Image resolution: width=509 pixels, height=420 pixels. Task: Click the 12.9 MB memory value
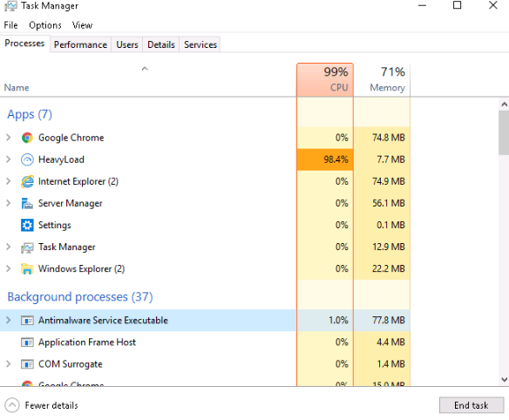click(x=389, y=247)
